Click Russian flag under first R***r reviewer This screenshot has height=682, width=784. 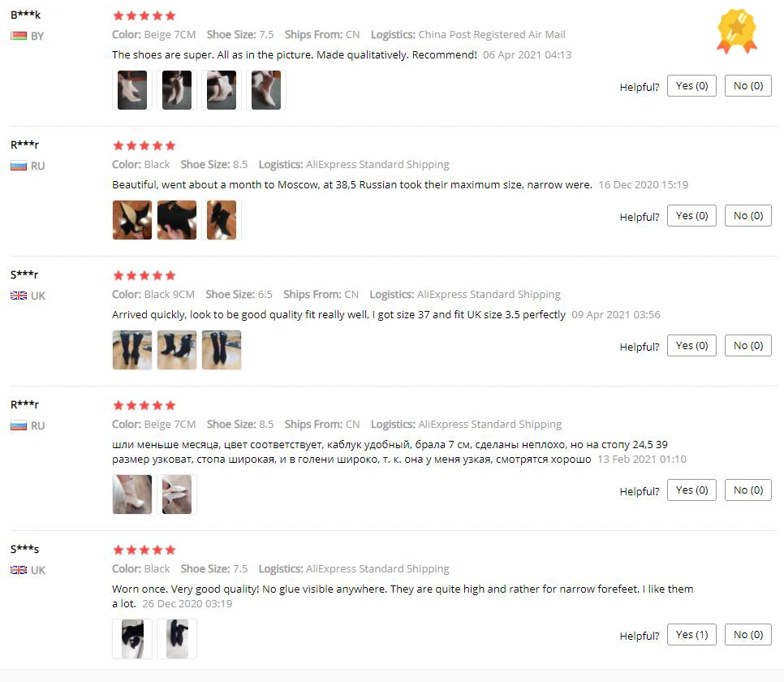[x=19, y=166]
